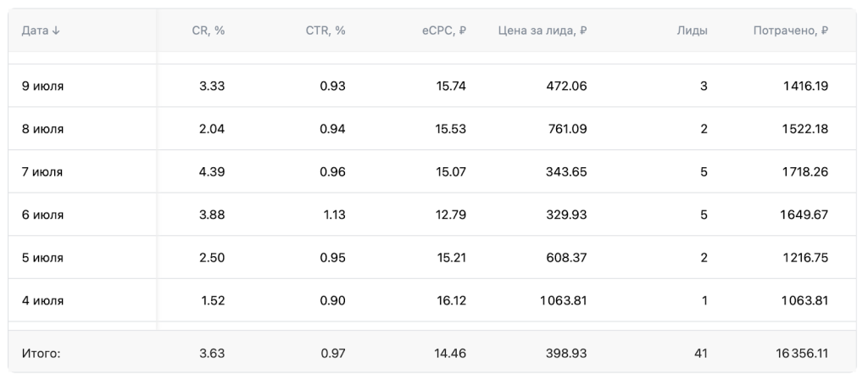868x380 pixels.
Task: Click total spent 16 356.11
Action: coord(801,352)
